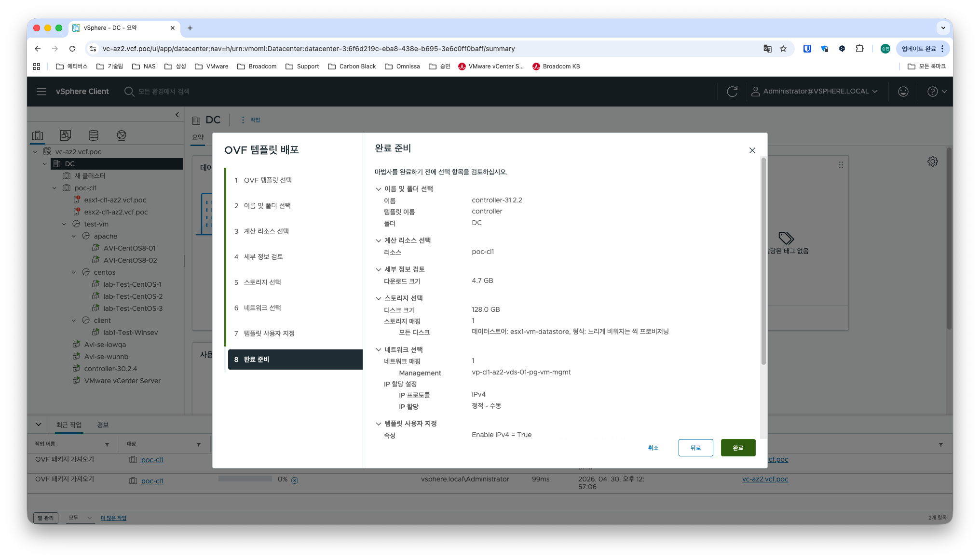The image size is (980, 560).
Task: Open the help question mark menu
Action: click(937, 92)
